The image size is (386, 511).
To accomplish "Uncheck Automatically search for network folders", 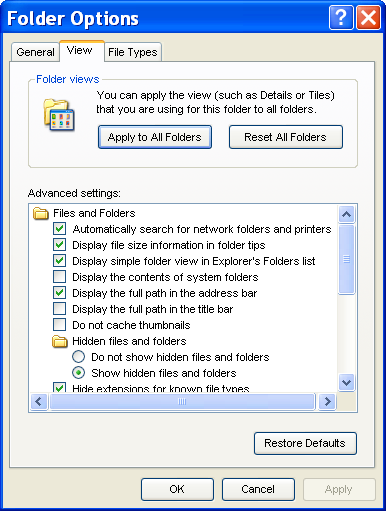I will (x=60, y=229).
